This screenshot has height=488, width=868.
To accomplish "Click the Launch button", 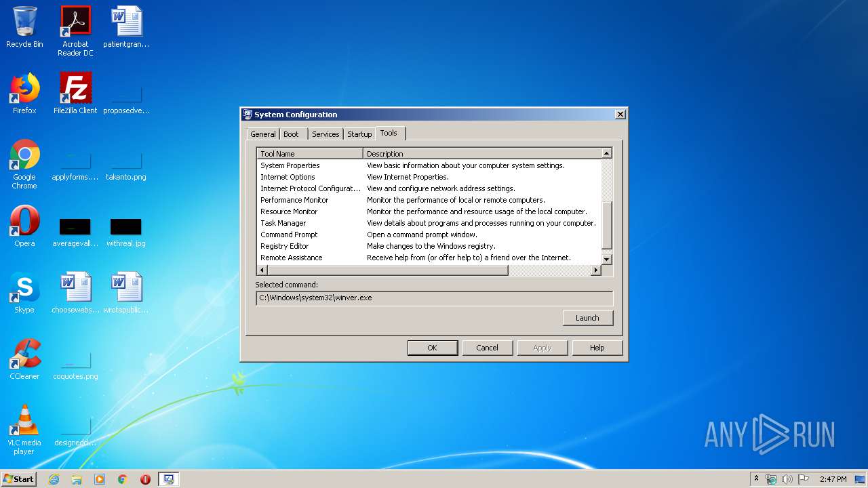I will (588, 318).
